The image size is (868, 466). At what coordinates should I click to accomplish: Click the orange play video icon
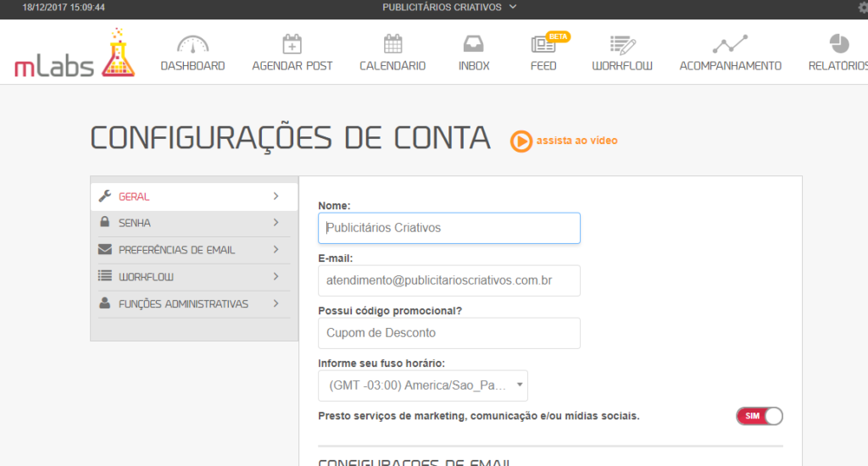click(521, 141)
